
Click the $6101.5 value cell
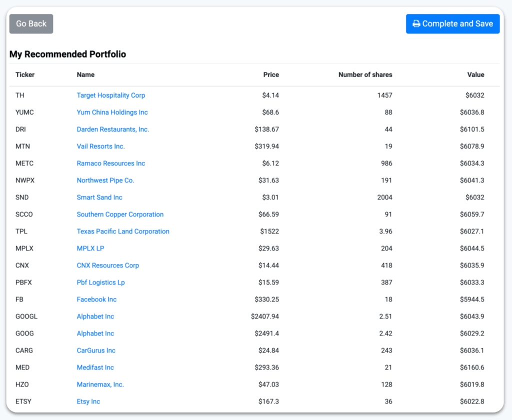coord(472,129)
